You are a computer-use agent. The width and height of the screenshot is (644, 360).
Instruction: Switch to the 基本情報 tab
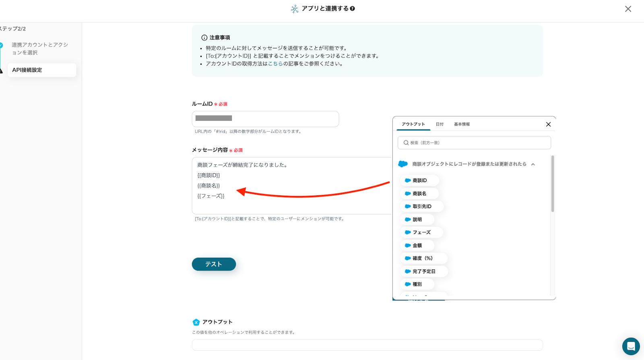(x=462, y=124)
